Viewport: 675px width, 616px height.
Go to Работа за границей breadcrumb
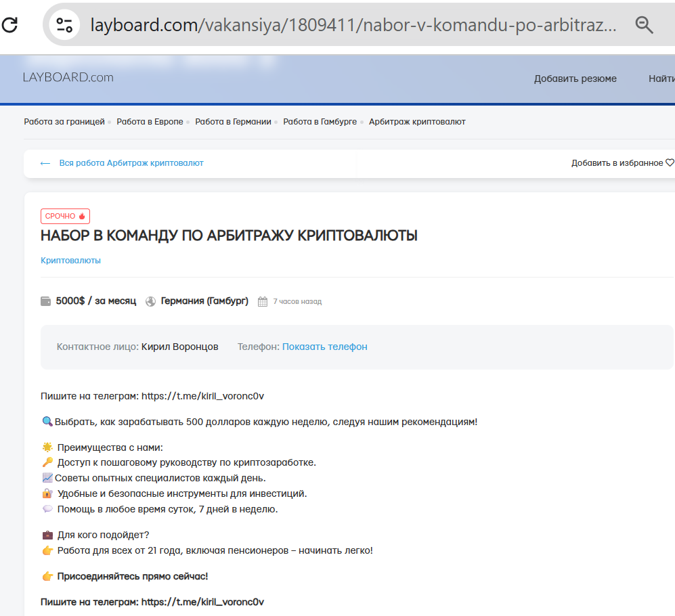pos(64,122)
